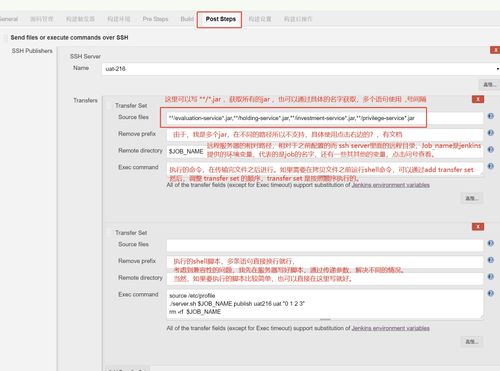Click the second Transfer Set Remote directory field
500x371 pixels.
325,278
